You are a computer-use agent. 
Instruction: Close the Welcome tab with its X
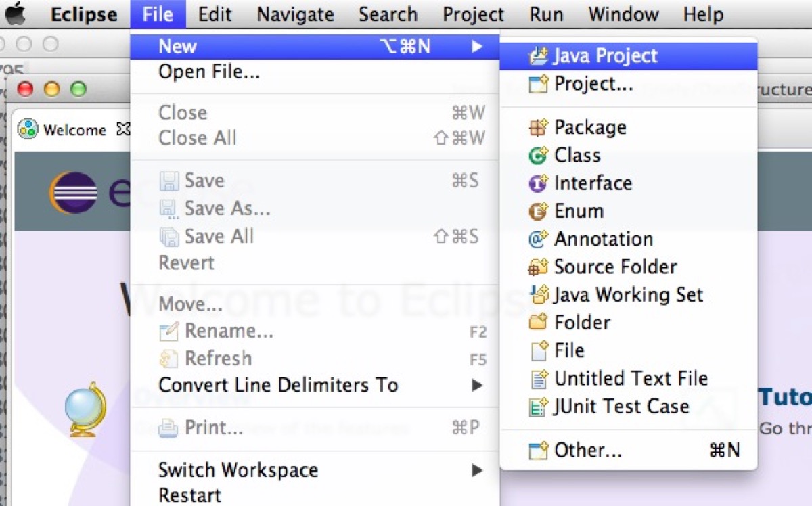125,129
